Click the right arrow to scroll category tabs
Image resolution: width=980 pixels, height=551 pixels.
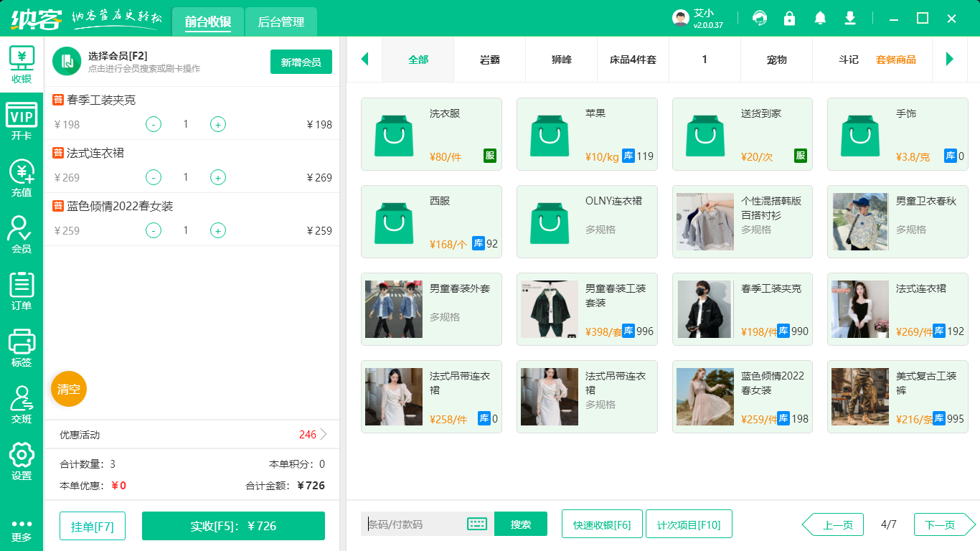point(951,60)
